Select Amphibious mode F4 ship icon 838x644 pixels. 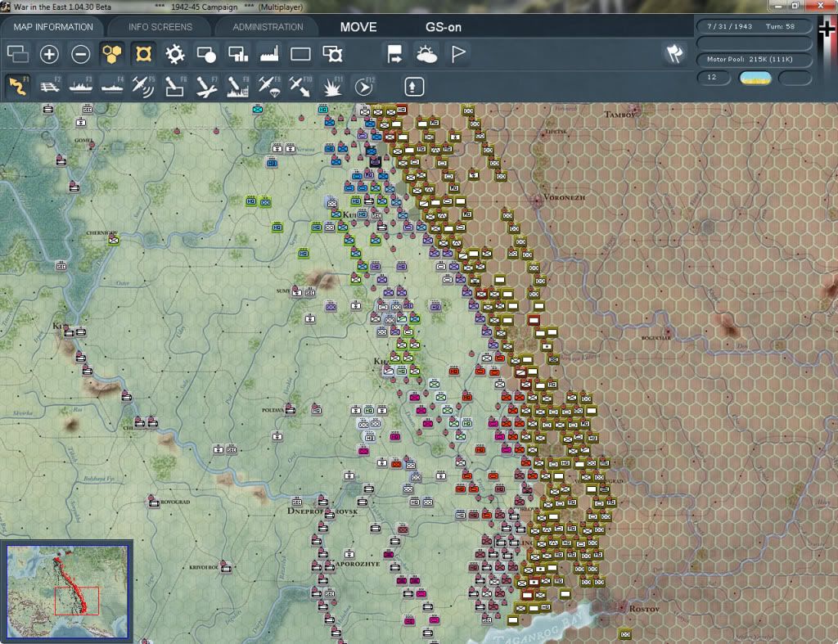click(111, 87)
